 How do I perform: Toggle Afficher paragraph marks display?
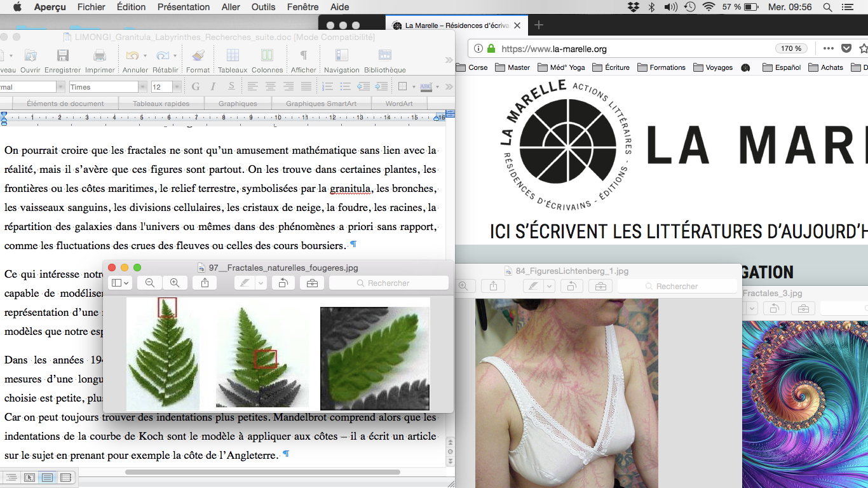tap(303, 56)
